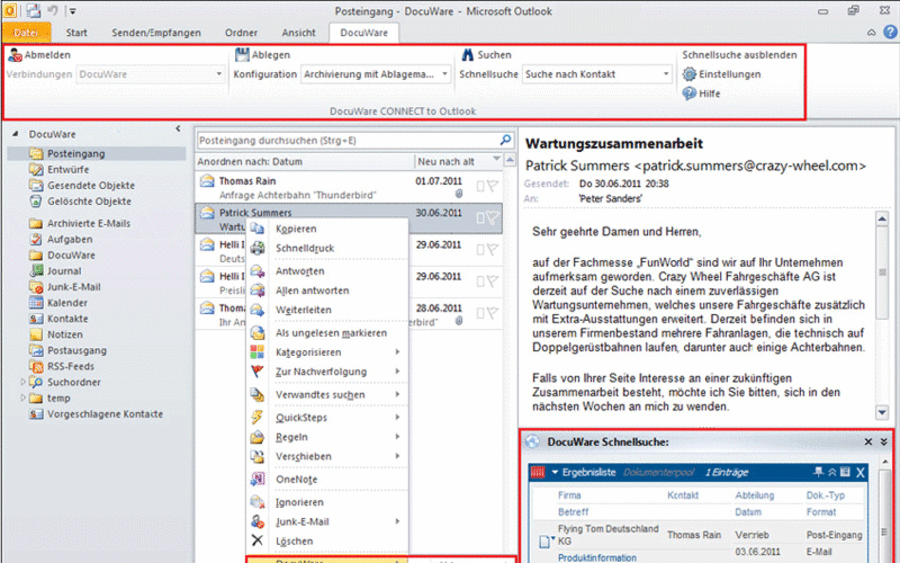This screenshot has width=900, height=563.
Task: Click the reading pane scroll down arrow
Action: coord(882,411)
